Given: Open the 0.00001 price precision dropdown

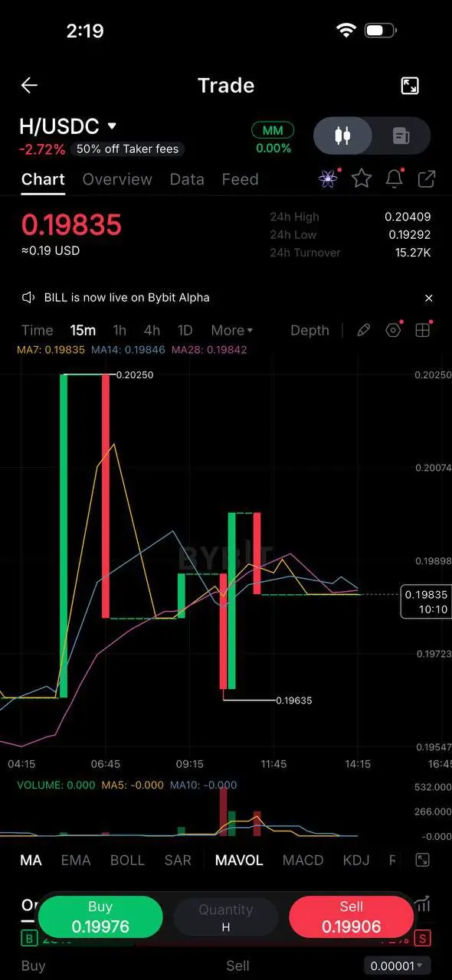Looking at the screenshot, I should coord(397,966).
